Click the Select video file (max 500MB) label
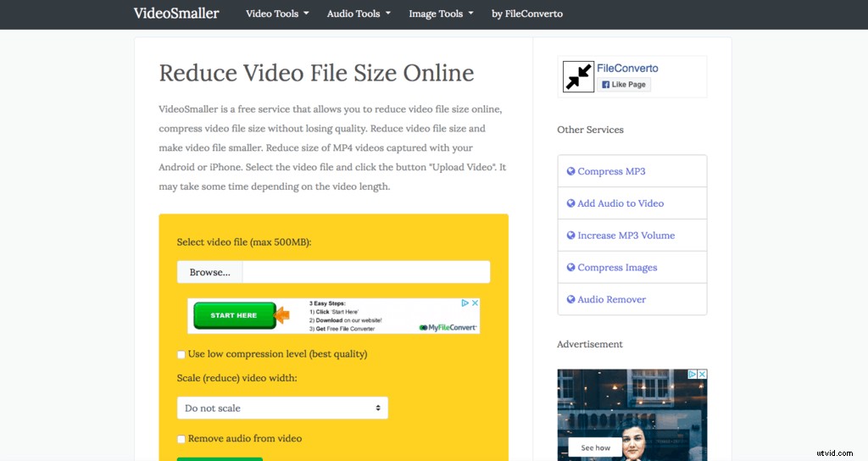This screenshot has width=868, height=461. 244,242
